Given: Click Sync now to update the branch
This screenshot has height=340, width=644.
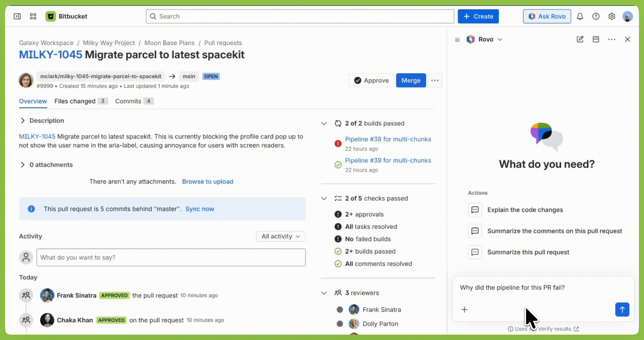Looking at the screenshot, I should [x=199, y=209].
